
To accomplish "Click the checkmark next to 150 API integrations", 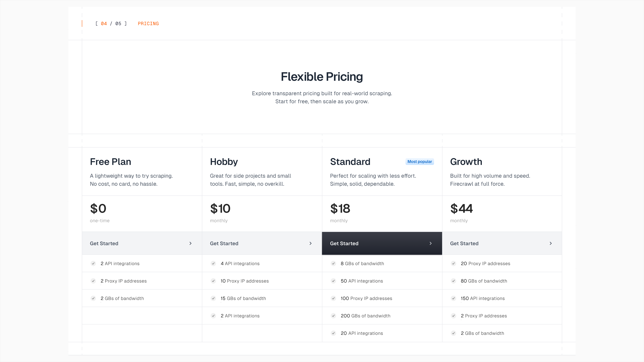I will (453, 298).
